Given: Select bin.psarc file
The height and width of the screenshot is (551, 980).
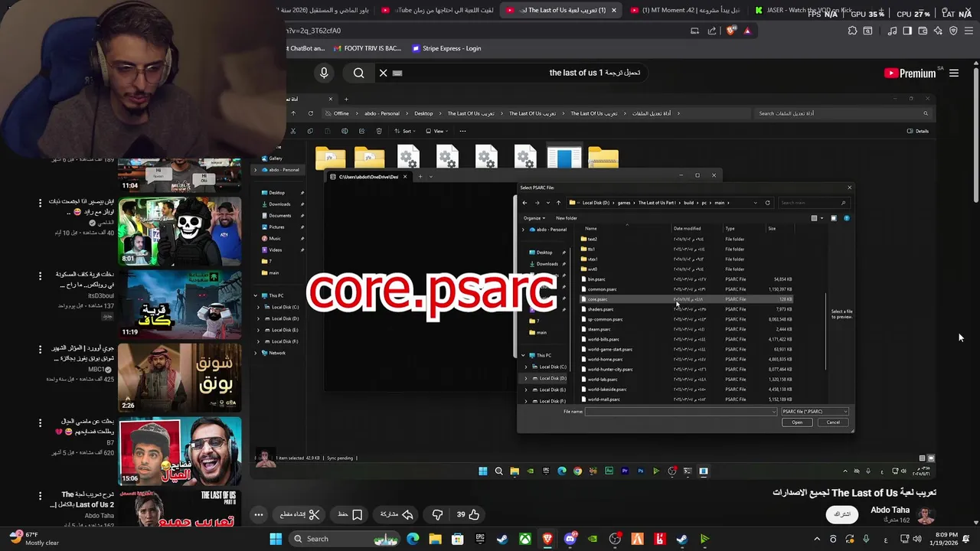Looking at the screenshot, I should (596, 279).
